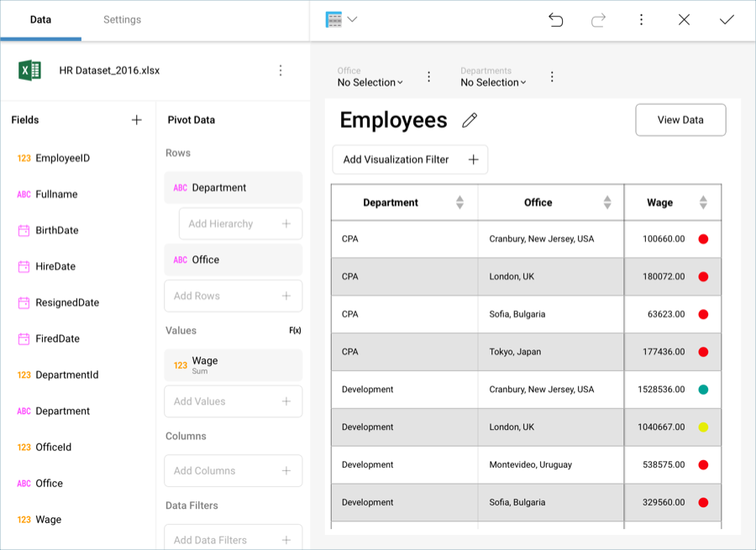Click the View Data button
Viewport: 756px width, 550px height.
[x=680, y=120]
